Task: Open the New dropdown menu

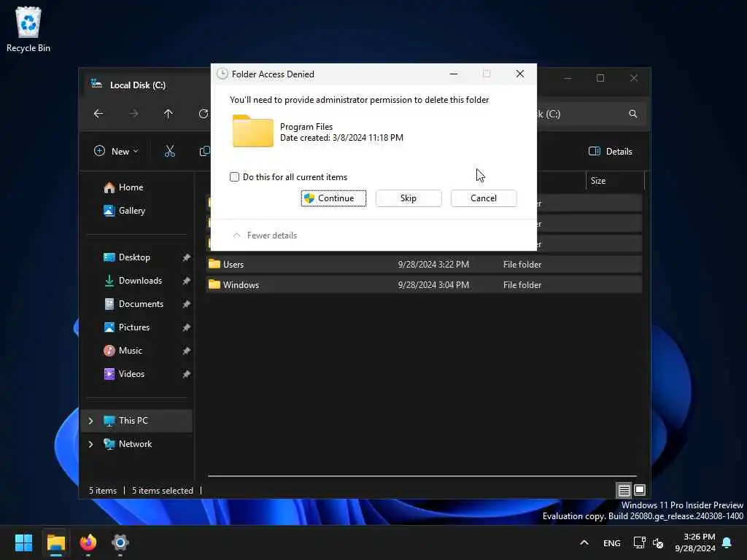Action: tap(116, 152)
